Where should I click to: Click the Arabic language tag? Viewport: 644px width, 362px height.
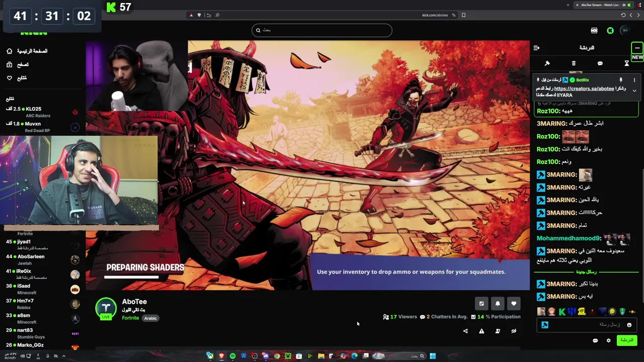click(150, 318)
